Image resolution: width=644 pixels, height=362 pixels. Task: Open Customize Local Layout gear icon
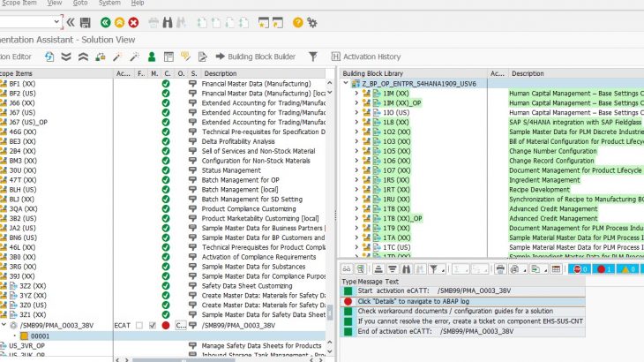pyautogui.click(x=312, y=23)
